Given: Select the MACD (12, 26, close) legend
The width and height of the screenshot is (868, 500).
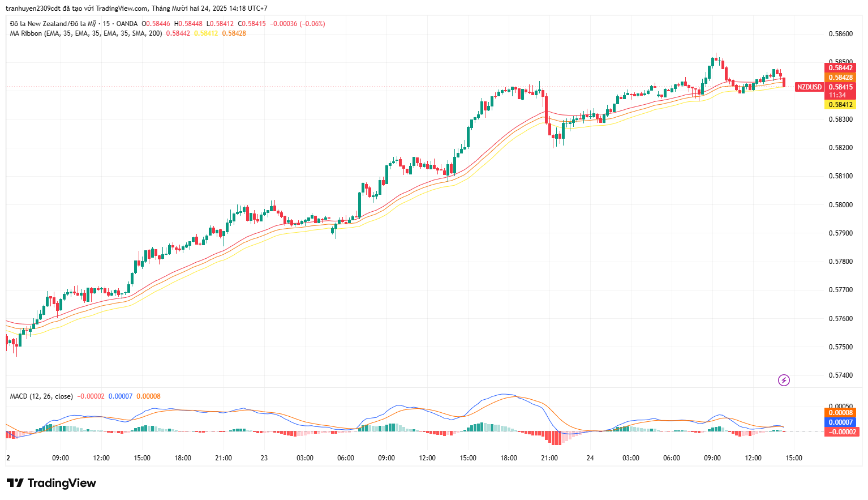Looking at the screenshot, I should click(x=41, y=396).
